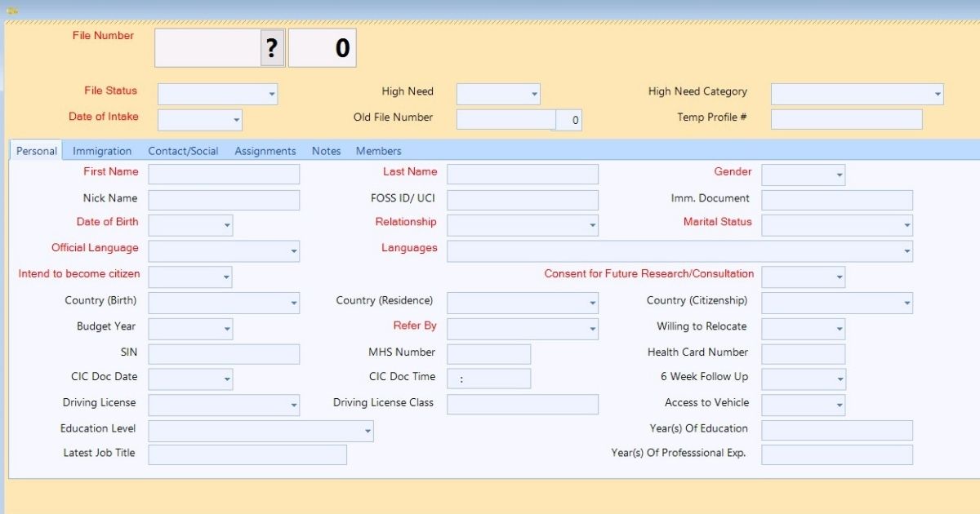
Task: Click the question mark file lookup button
Action: (273, 47)
